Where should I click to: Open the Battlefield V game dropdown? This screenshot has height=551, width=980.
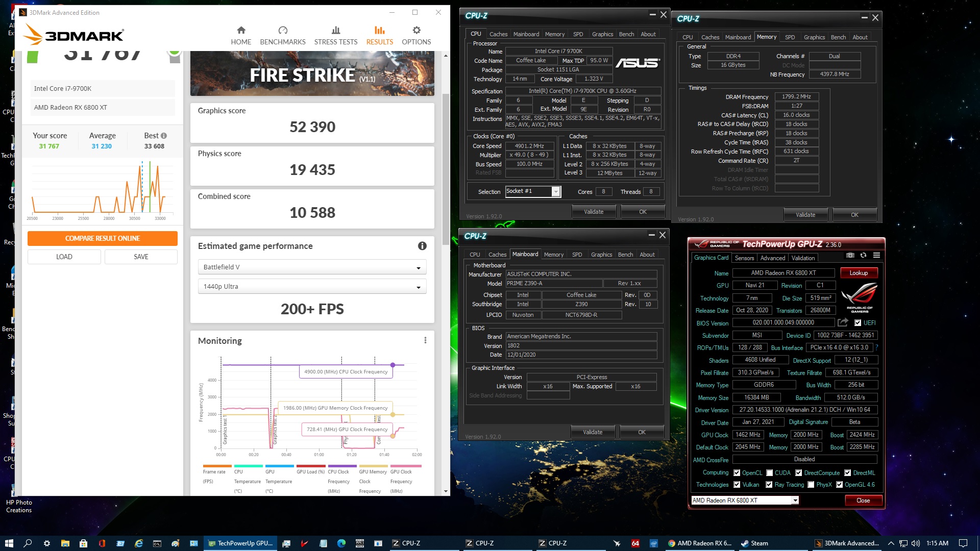[x=312, y=267]
